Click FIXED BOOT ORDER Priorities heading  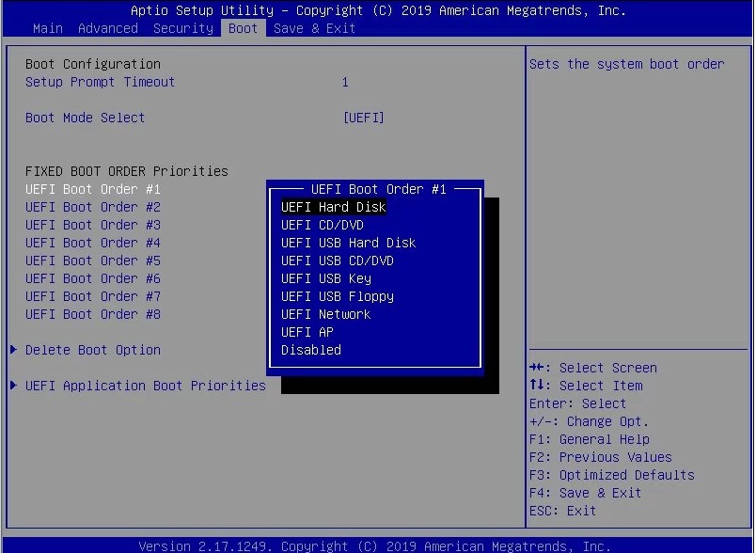point(126,171)
